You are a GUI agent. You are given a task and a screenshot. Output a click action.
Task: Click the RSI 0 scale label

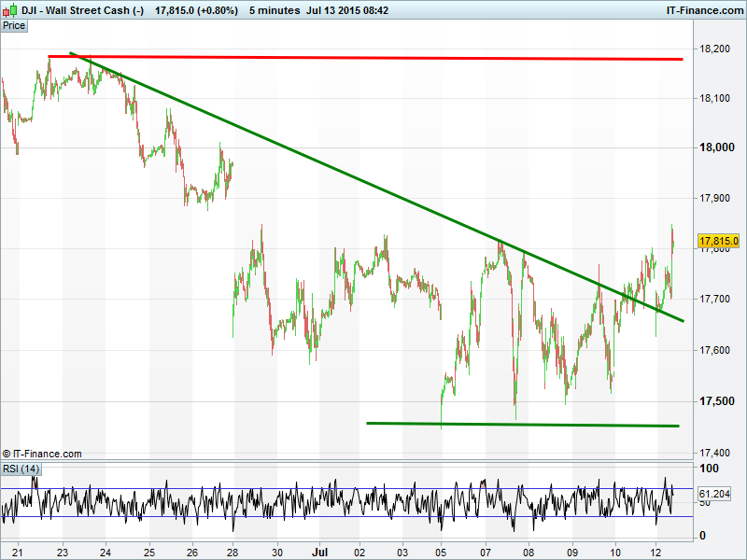pos(702,536)
